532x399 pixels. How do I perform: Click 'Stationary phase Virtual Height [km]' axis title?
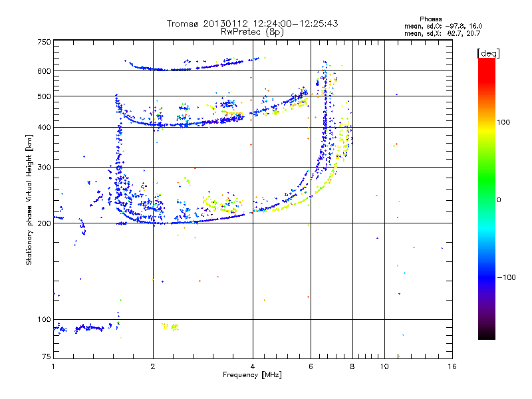[29, 199]
